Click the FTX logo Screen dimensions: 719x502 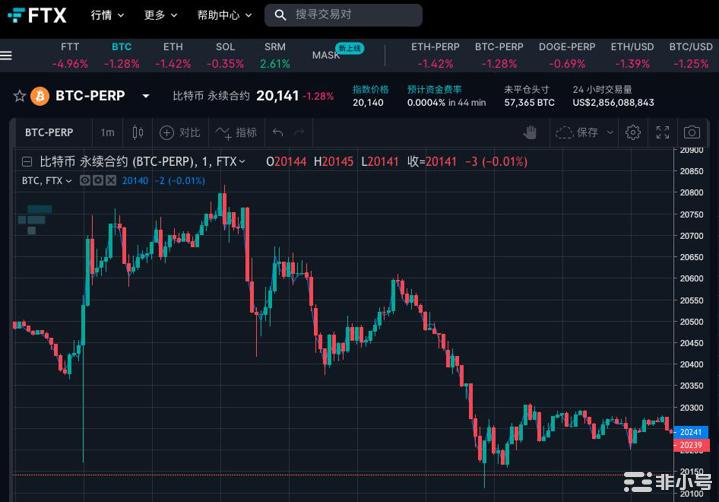[38, 15]
